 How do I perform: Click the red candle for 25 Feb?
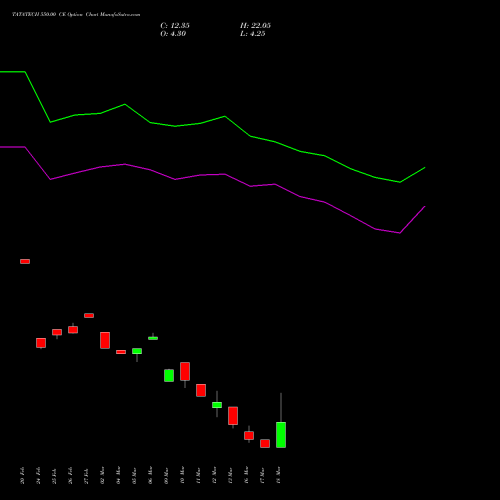tap(57, 332)
